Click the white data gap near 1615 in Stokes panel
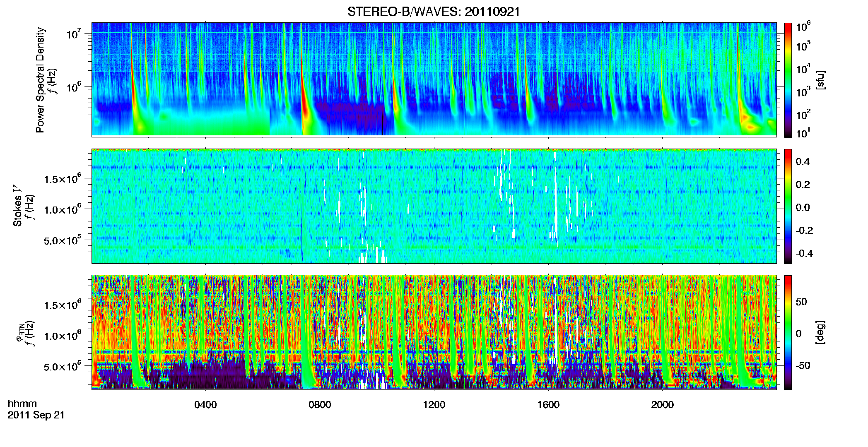The height and width of the screenshot is (447, 868). point(555,199)
